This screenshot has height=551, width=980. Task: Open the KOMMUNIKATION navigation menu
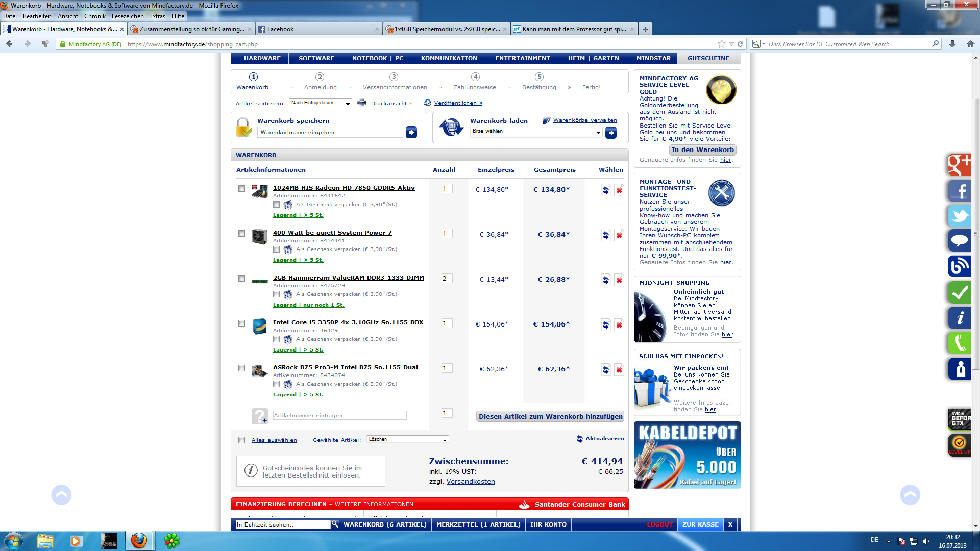click(x=449, y=58)
